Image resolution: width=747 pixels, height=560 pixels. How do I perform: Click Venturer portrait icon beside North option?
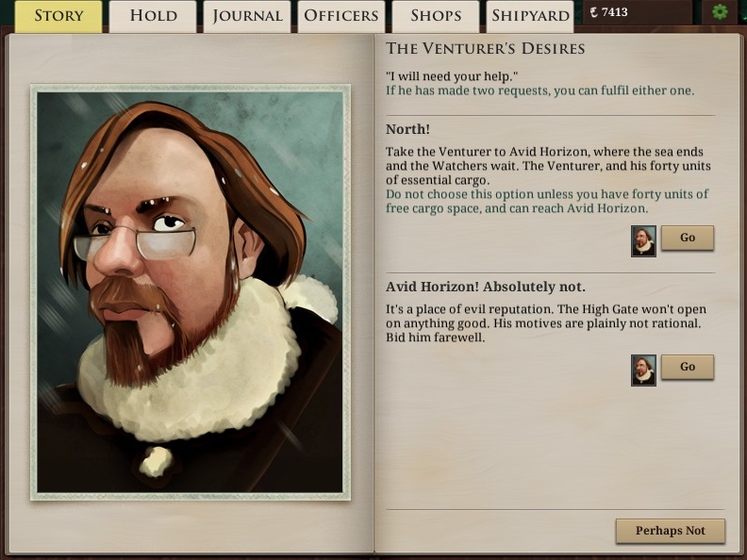click(x=643, y=241)
